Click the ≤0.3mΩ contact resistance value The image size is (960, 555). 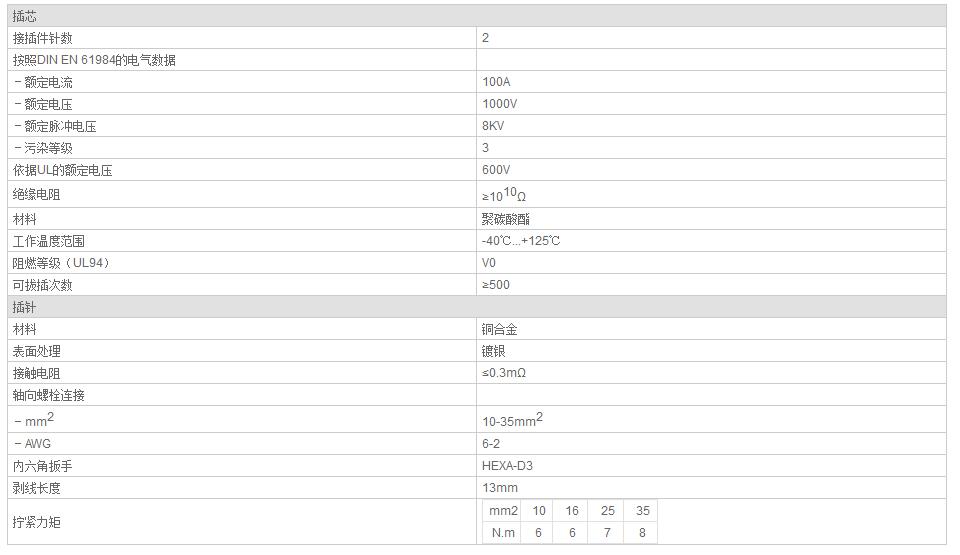(503, 373)
